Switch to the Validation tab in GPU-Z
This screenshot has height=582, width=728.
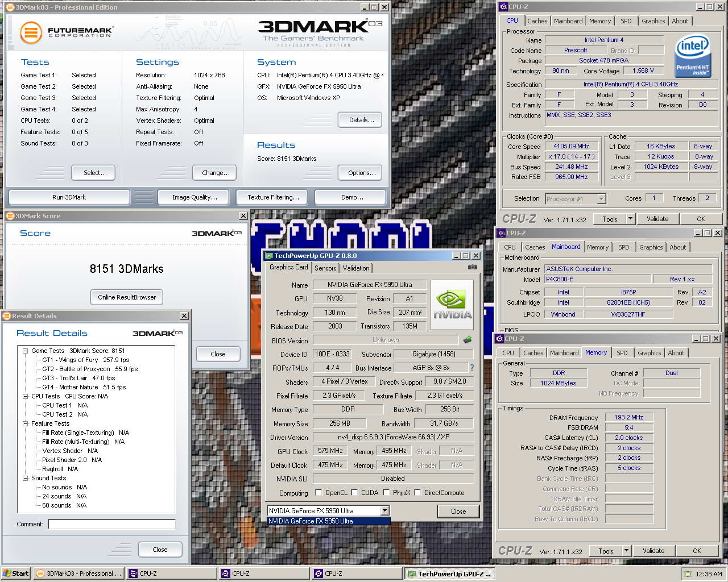(x=356, y=268)
